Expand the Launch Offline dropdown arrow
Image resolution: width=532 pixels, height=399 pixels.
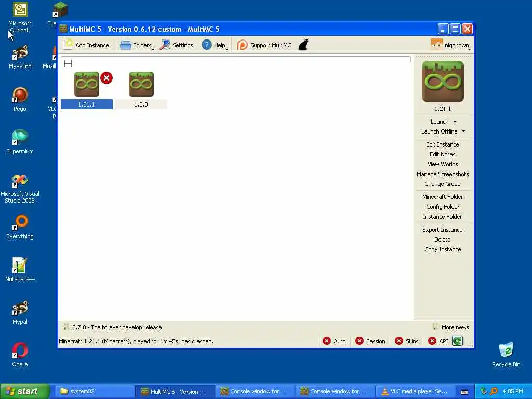pyautogui.click(x=463, y=131)
